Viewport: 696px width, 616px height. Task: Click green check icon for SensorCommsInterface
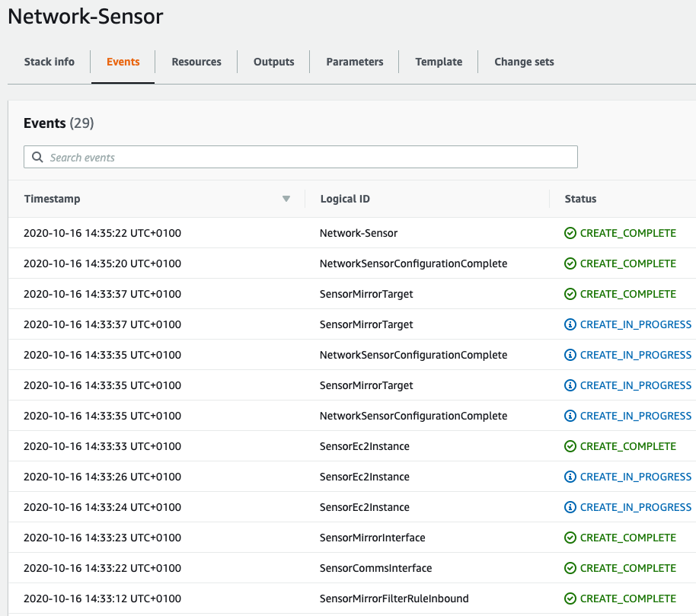pos(570,568)
